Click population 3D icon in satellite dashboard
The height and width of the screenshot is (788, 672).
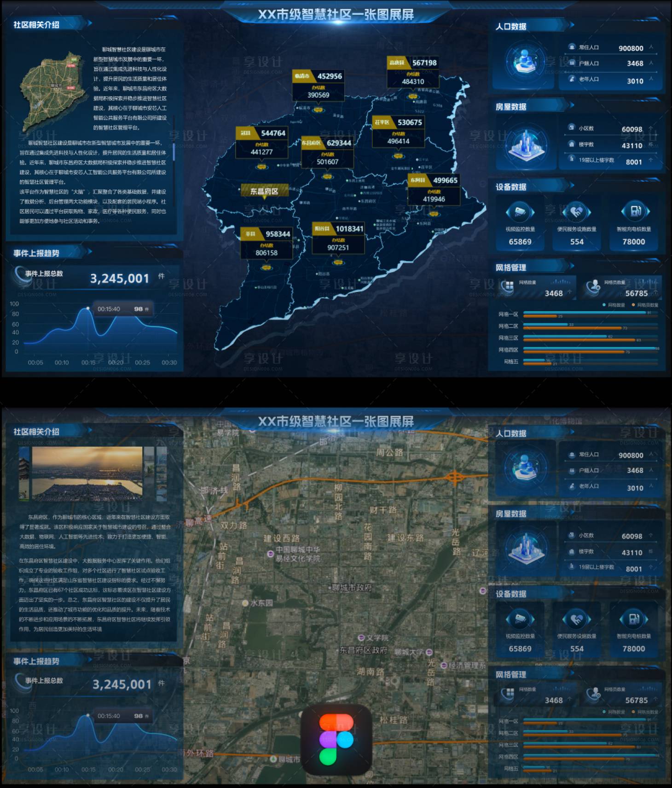point(525,468)
